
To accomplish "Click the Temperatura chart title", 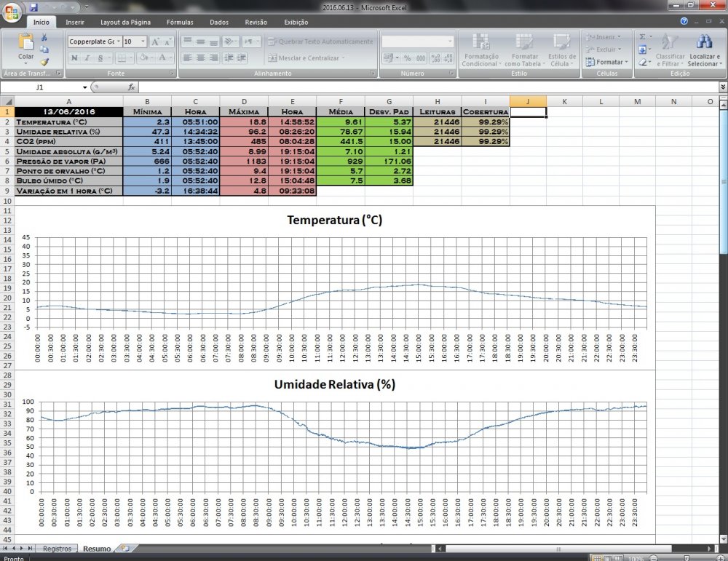I will pyautogui.click(x=334, y=220).
